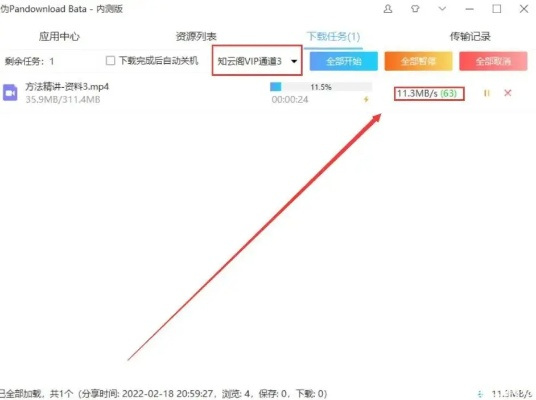Select the file name 方法精讲-资料3.mp4
The width and height of the screenshot is (536, 400).
(x=67, y=87)
